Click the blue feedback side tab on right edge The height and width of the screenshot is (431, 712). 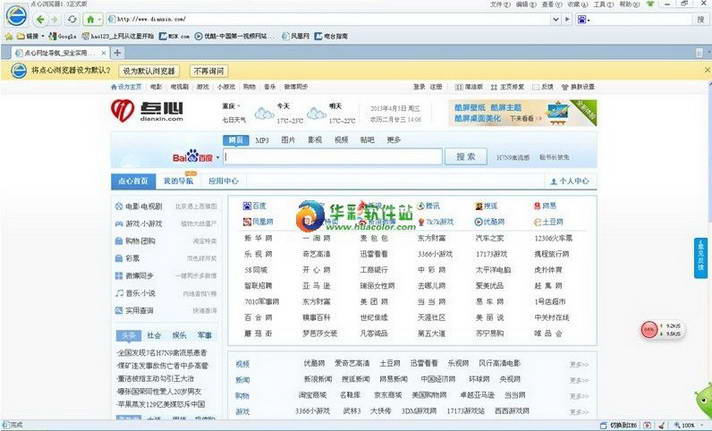[x=701, y=258]
